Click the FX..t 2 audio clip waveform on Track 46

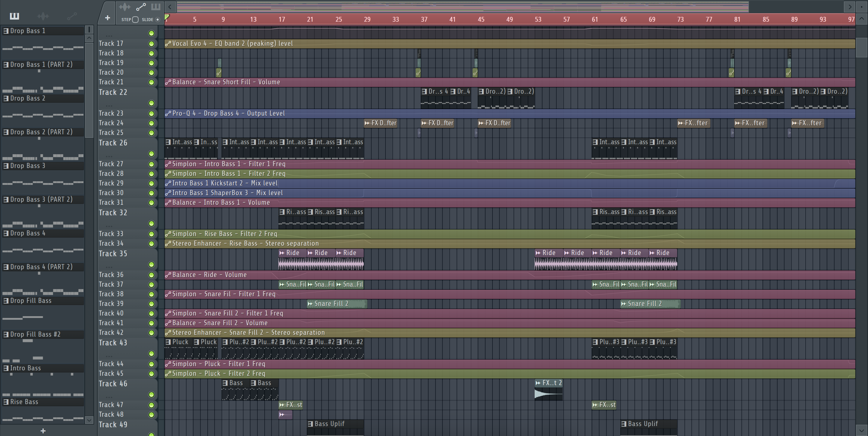(x=548, y=394)
